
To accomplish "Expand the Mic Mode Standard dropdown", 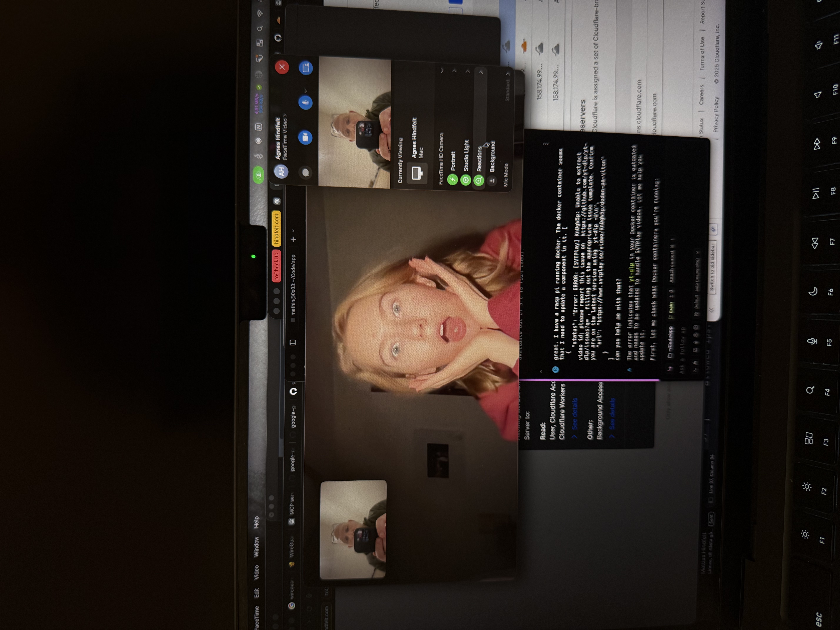I will point(508,87).
